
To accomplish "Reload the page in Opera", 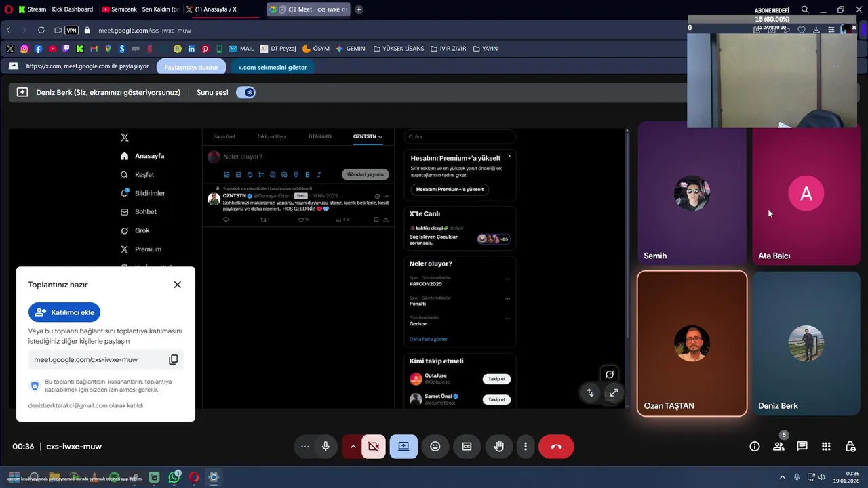I will pyautogui.click(x=41, y=30).
